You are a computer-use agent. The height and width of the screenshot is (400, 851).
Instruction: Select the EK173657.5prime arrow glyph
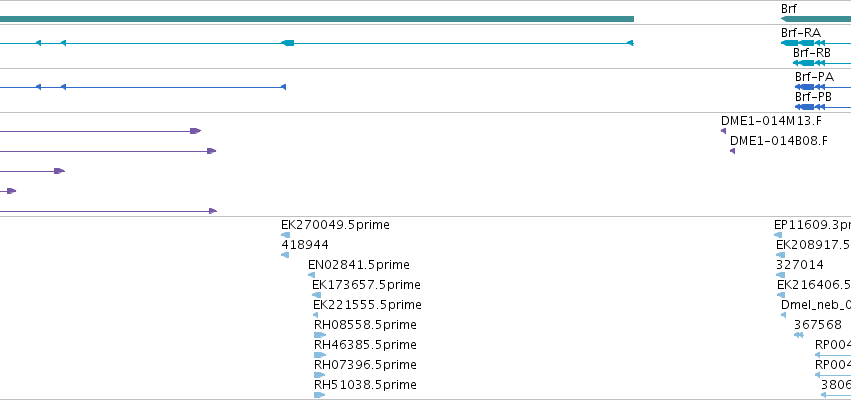pos(316,295)
